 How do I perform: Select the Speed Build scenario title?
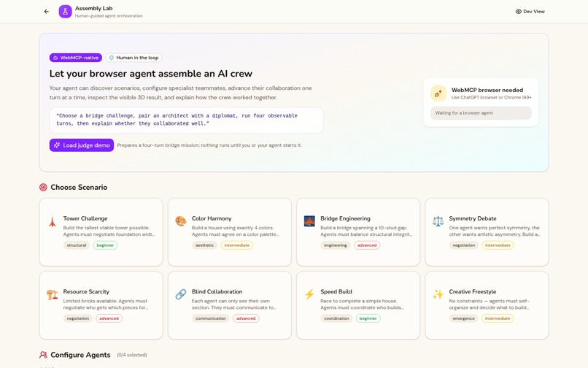click(x=336, y=292)
